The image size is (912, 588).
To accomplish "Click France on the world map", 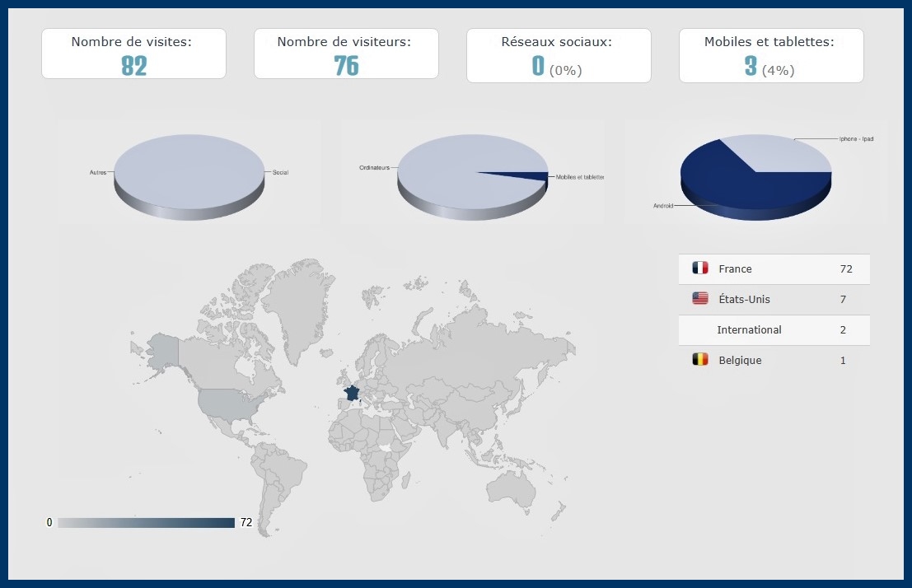I will point(351,393).
